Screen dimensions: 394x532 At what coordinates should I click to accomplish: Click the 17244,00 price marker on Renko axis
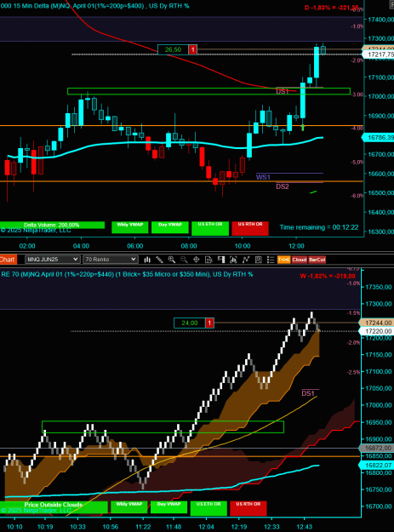coord(377,323)
